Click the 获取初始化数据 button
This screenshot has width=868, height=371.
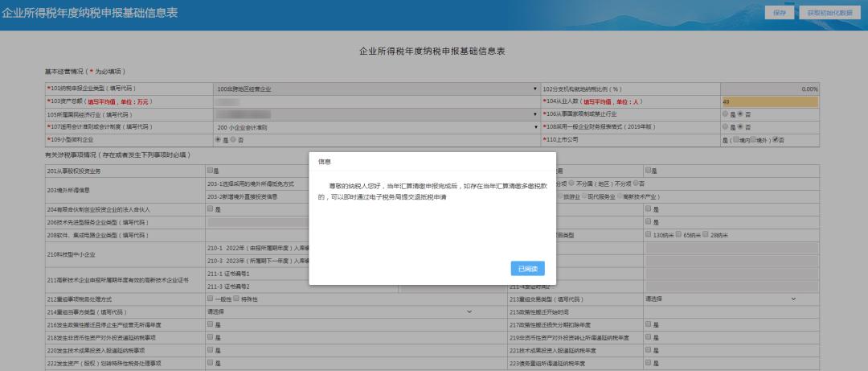click(x=829, y=13)
